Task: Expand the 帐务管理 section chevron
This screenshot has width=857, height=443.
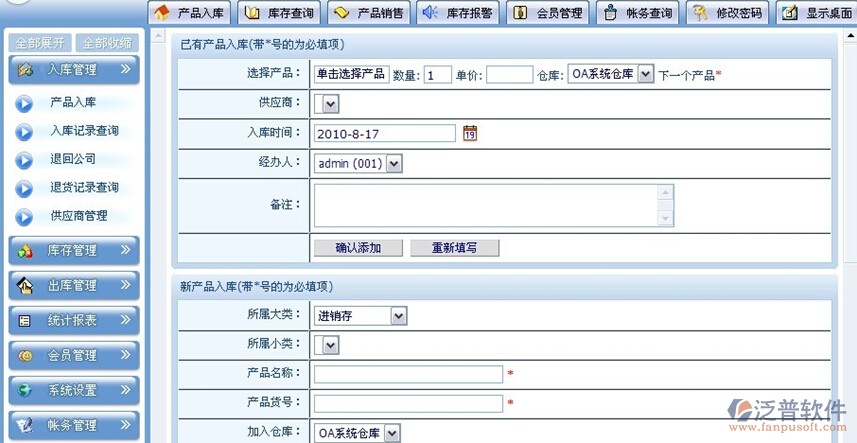Action: pyautogui.click(x=126, y=424)
